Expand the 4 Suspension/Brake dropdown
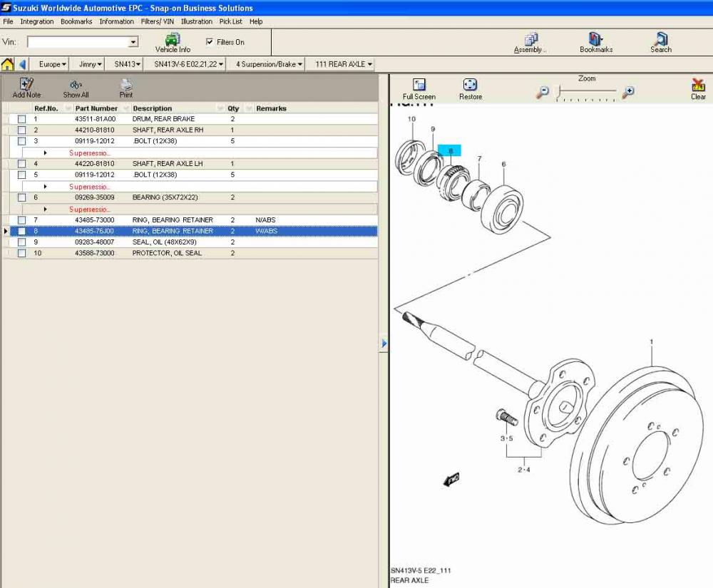Screen dimensions: 713x588 pyautogui.click(x=269, y=64)
